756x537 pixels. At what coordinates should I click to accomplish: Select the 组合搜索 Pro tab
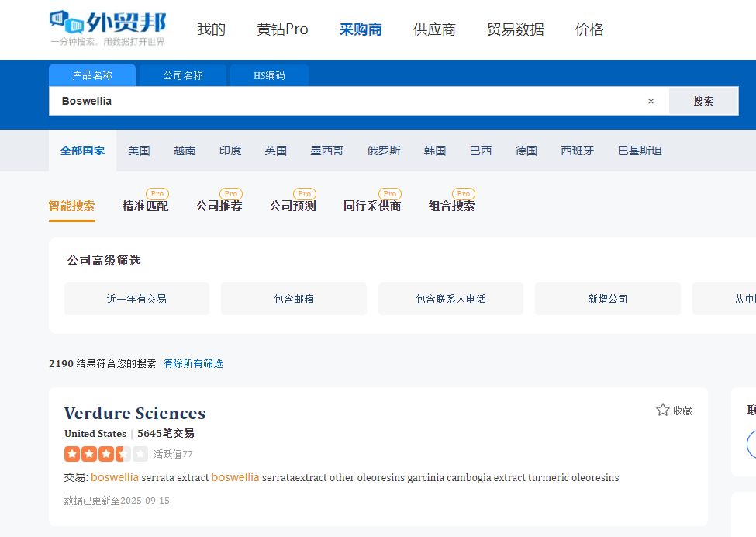pos(451,206)
